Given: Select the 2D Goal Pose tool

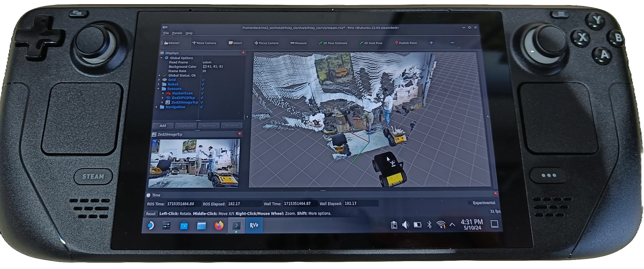Looking at the screenshot, I should click(x=371, y=43).
